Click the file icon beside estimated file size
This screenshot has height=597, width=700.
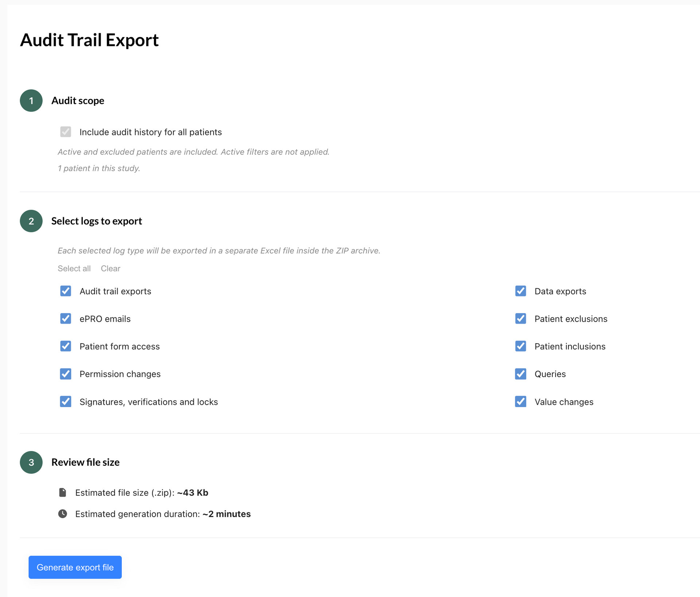(63, 493)
